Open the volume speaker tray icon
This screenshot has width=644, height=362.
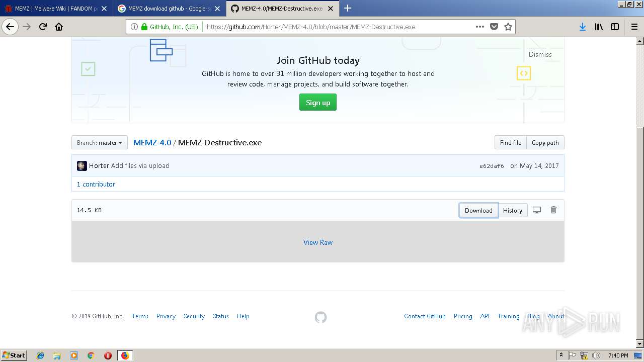(596, 355)
